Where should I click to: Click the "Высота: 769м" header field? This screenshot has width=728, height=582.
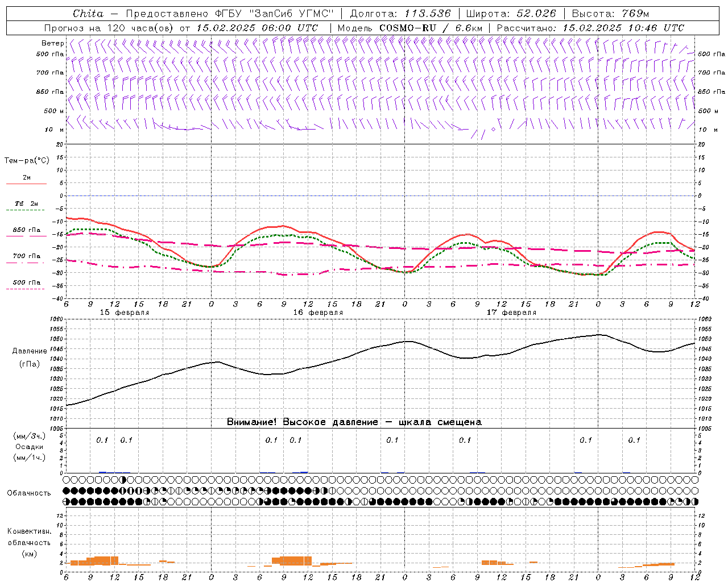point(610,14)
